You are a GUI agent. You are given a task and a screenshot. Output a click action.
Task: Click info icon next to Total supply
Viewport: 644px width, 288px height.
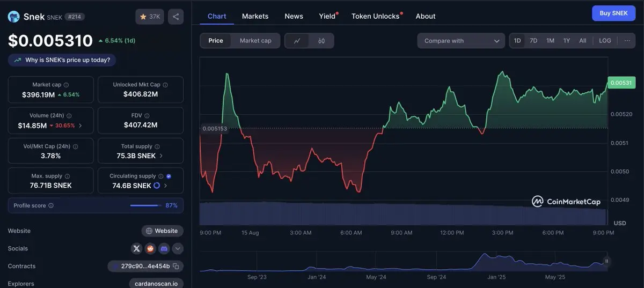click(x=158, y=146)
